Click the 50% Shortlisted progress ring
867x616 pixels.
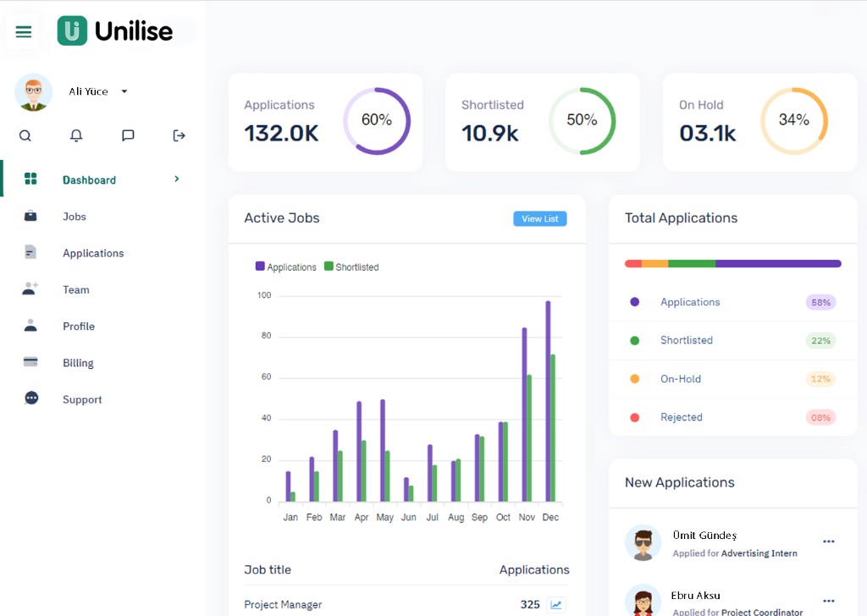coord(582,121)
